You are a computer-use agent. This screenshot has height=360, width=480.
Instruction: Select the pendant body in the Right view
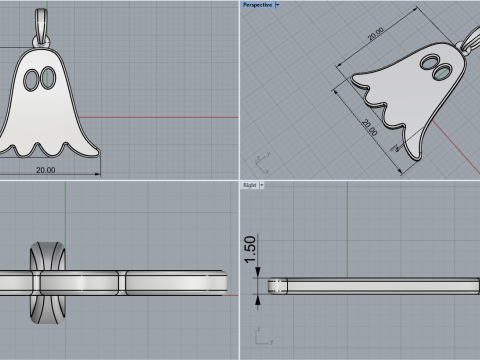click(373, 286)
